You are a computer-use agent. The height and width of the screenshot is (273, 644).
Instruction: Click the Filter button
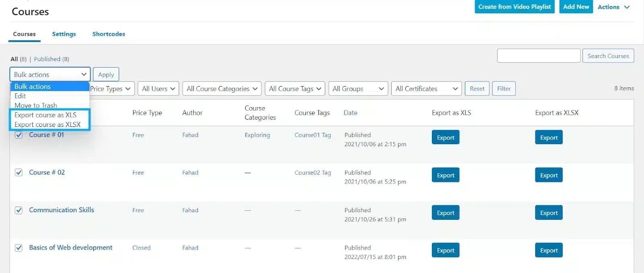click(x=504, y=89)
